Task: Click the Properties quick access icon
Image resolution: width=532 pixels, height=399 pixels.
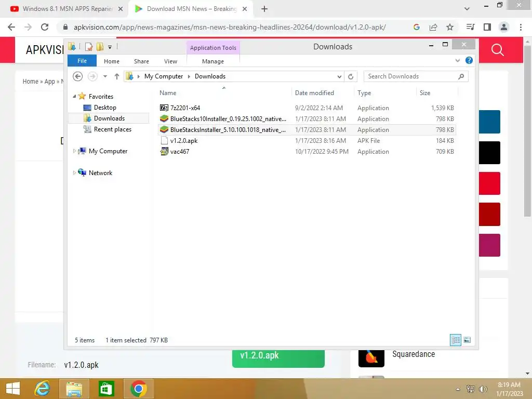Action: click(x=89, y=47)
